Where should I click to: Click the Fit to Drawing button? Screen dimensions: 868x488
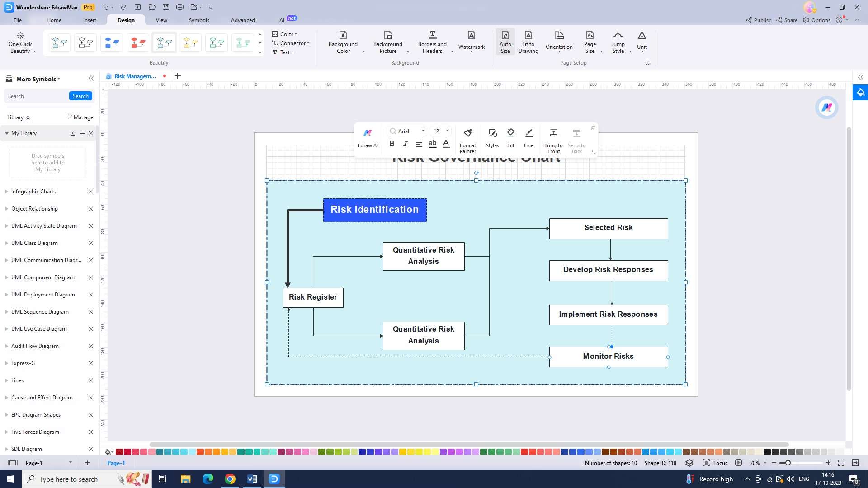[528, 42]
